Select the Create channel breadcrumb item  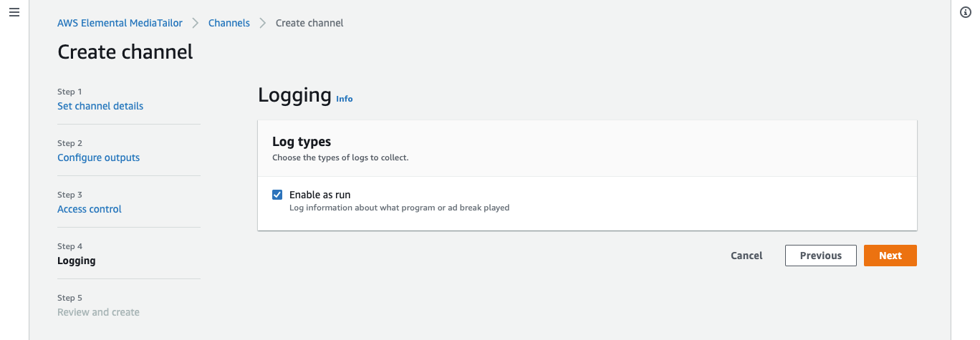(x=309, y=23)
